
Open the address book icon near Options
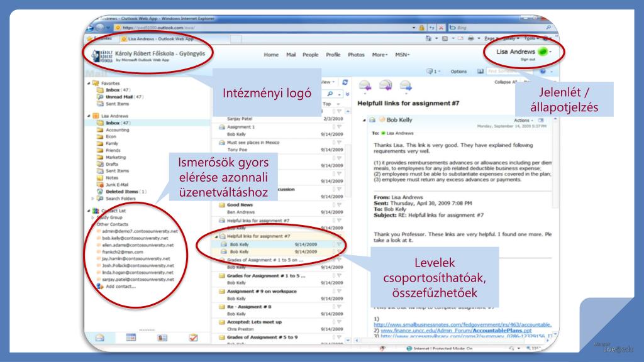click(480, 72)
